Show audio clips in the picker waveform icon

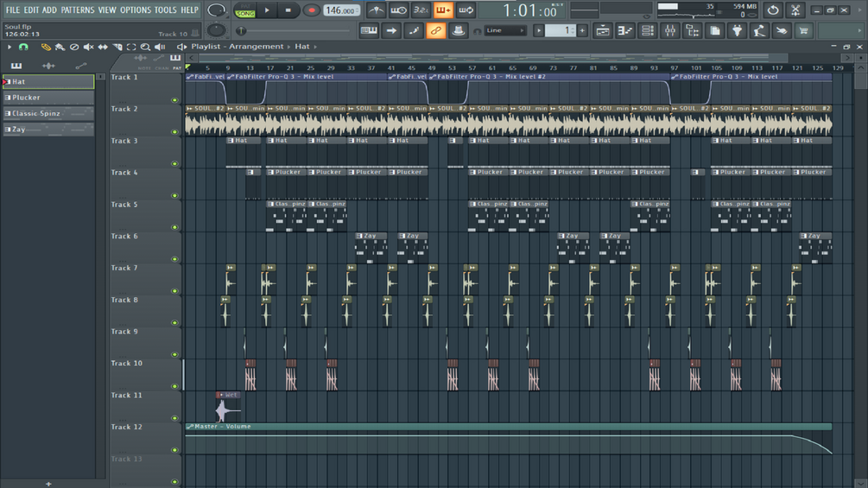tap(48, 66)
